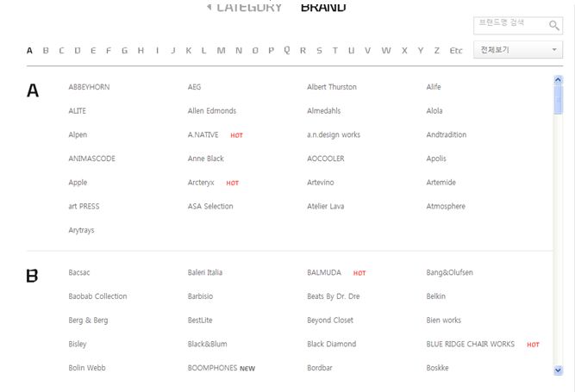575x392 pixels.
Task: Select letter M in alphabet index
Action: pyautogui.click(x=221, y=51)
